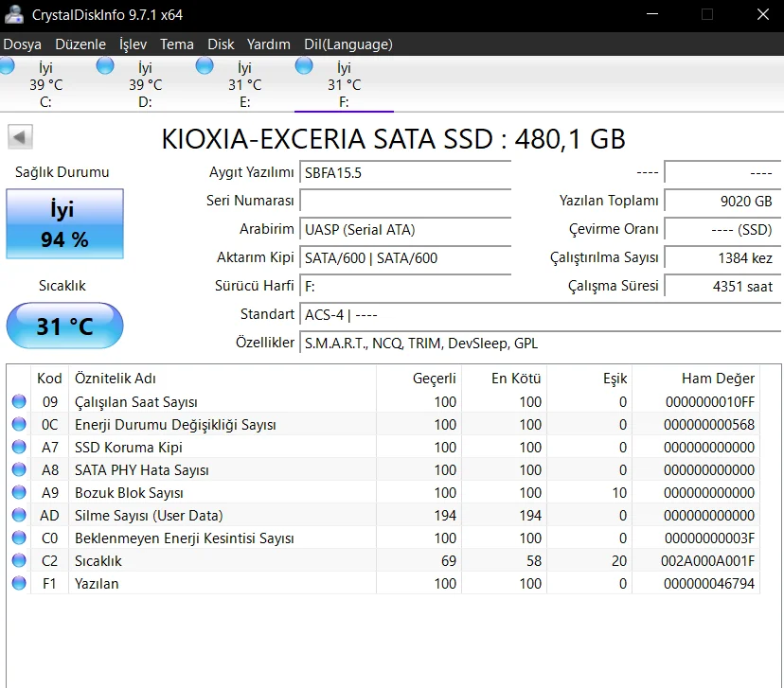Click status orb for attribute C2
Image resolution: width=784 pixels, height=688 pixels.
point(19,560)
